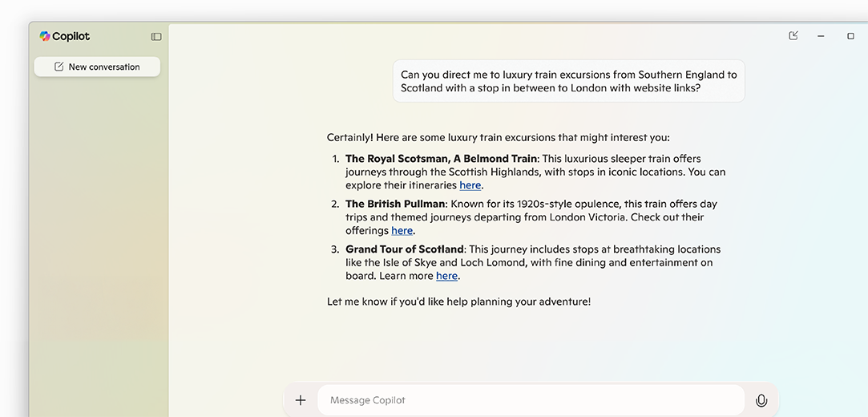868x417 pixels.
Task: Collapse the sidebar using the panel icon
Action: (156, 36)
